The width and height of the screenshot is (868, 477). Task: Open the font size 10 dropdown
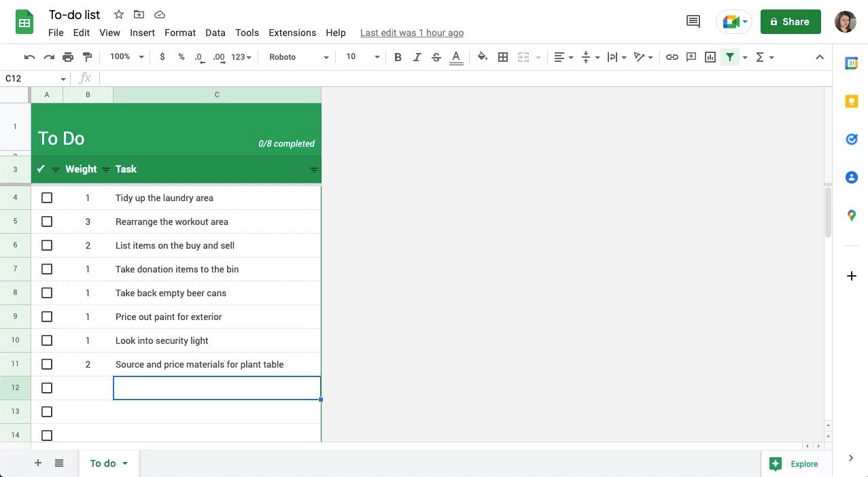pyautogui.click(x=362, y=57)
